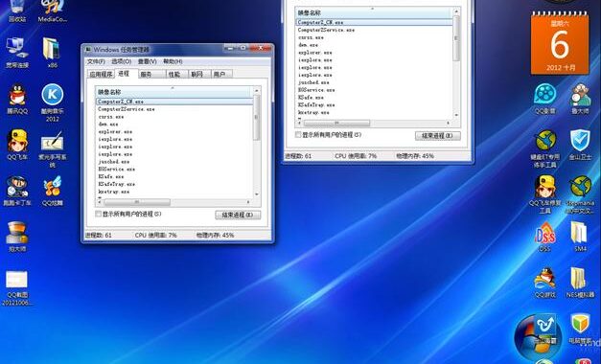Click scroll-down arrow in titled Task Manager list
Viewport: 601px width, 364px height.
(257, 194)
